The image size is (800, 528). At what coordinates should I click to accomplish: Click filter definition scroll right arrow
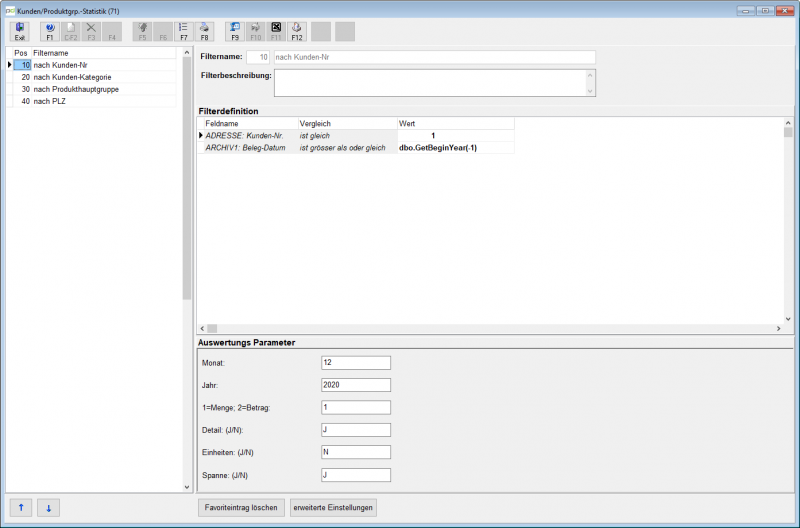point(779,329)
